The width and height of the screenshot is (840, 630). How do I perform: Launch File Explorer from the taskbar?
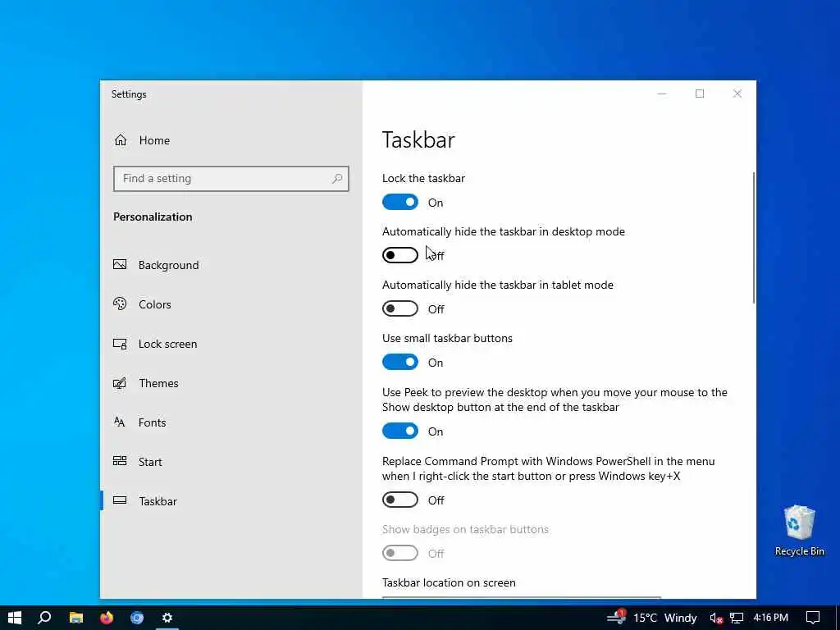point(76,618)
